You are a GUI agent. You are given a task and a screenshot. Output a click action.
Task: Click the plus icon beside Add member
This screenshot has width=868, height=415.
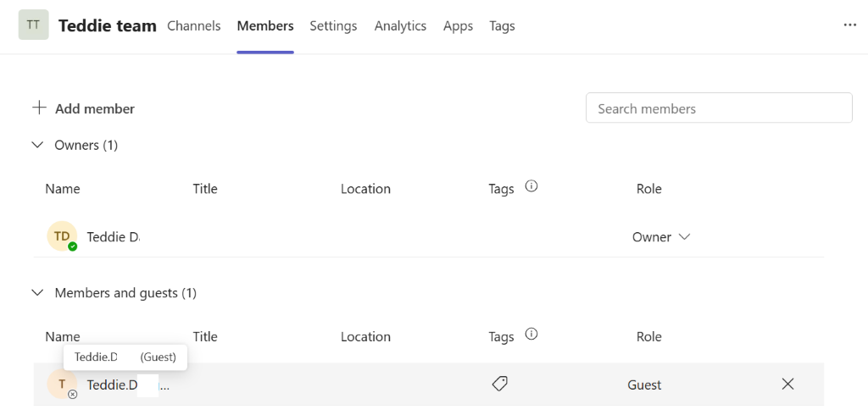click(x=39, y=108)
